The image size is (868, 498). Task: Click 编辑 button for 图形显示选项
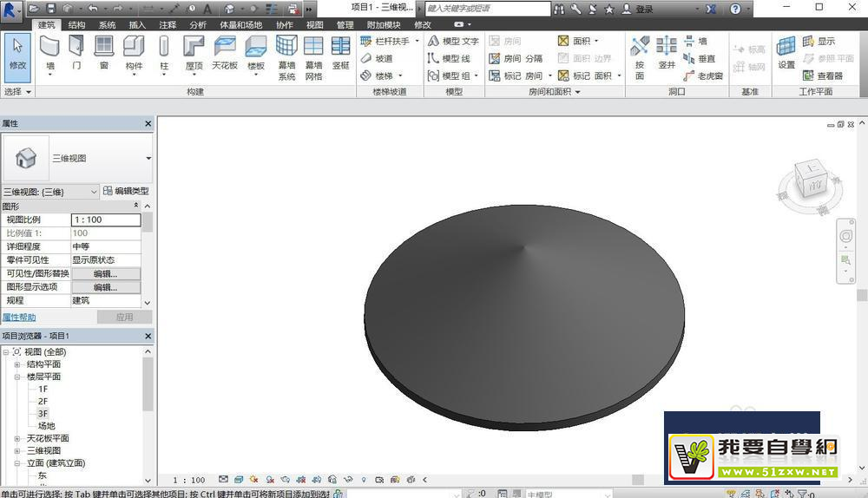tap(106, 288)
